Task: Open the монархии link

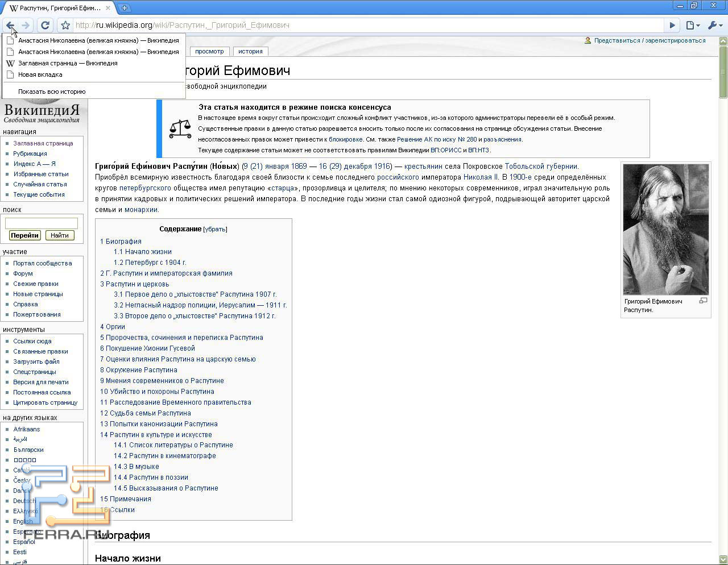Action: coord(141,210)
